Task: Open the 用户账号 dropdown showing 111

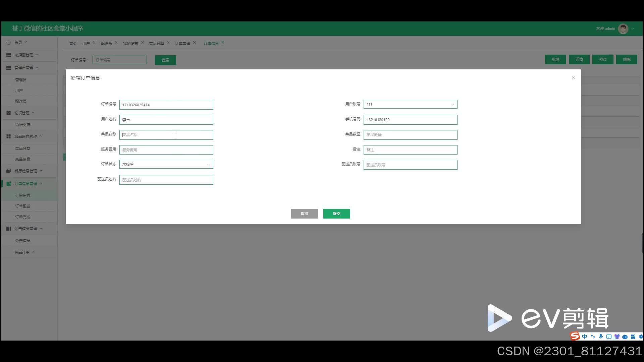Action: click(x=410, y=104)
